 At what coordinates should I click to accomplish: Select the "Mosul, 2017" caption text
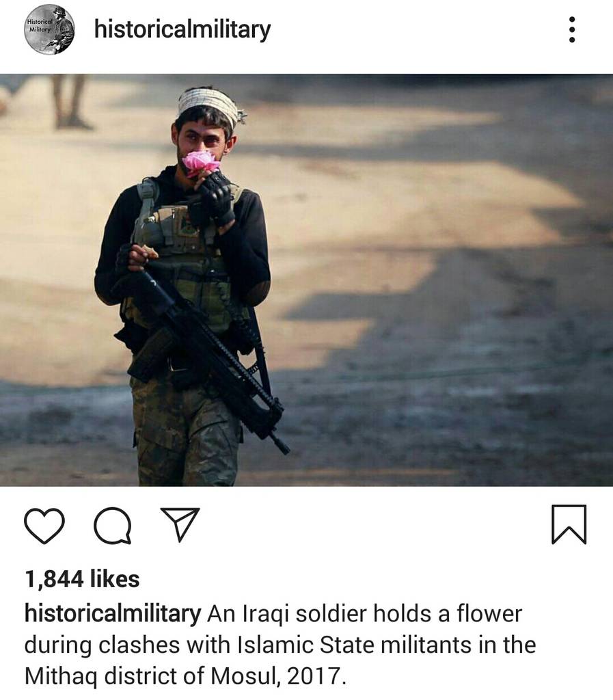[278, 676]
